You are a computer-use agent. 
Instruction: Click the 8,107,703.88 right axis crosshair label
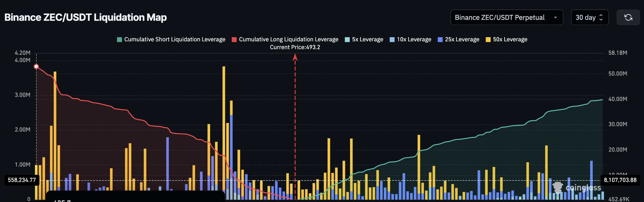click(620, 180)
